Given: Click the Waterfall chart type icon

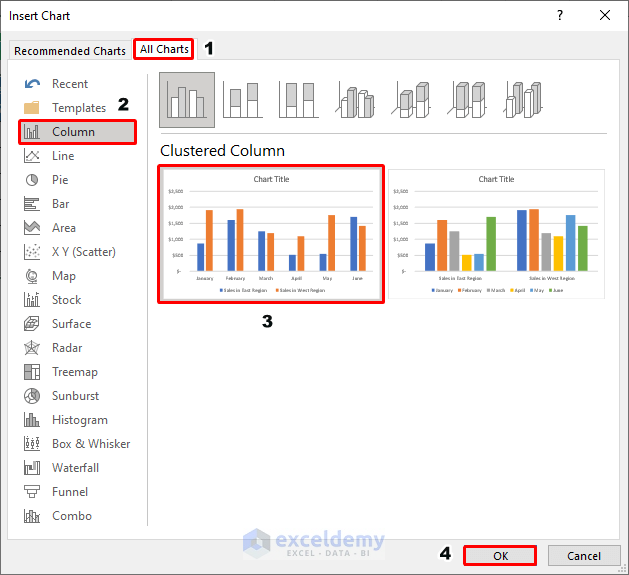Looking at the screenshot, I should click(x=32, y=468).
